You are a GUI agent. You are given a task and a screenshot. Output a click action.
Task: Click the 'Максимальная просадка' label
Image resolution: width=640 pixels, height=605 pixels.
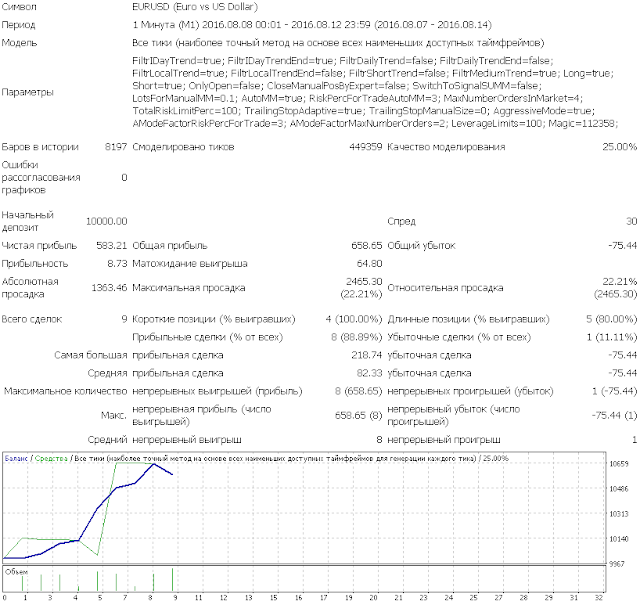pyautogui.click(x=189, y=288)
